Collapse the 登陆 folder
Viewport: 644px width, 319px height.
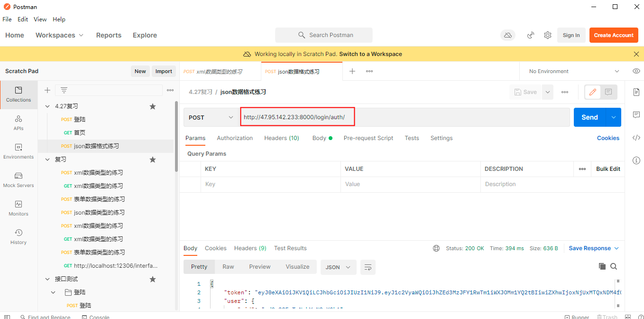(x=53, y=292)
